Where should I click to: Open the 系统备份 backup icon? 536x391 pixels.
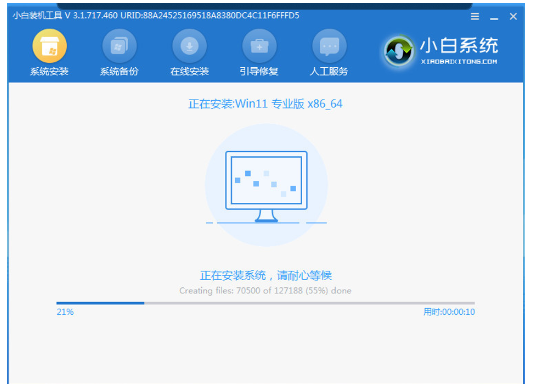pos(119,46)
